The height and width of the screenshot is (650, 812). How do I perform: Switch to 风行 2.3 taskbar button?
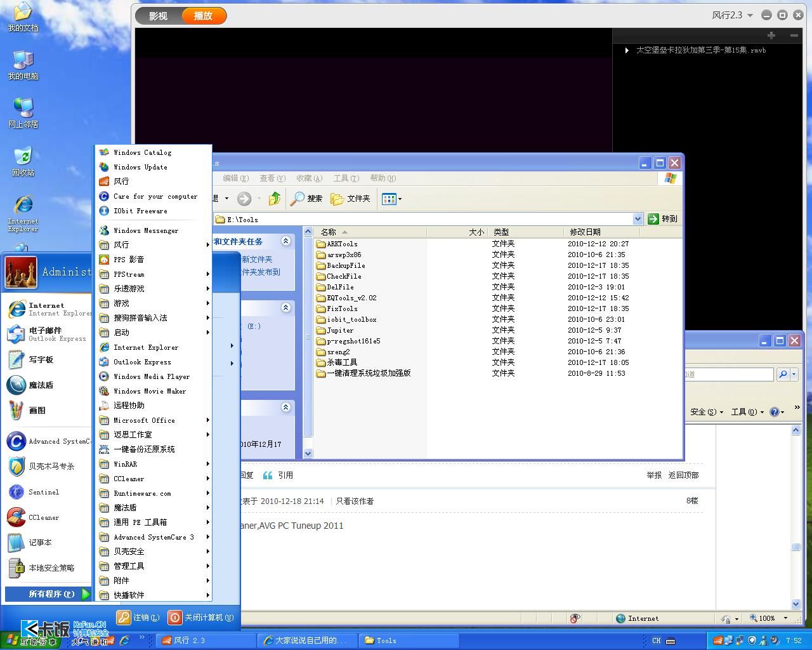coord(206,640)
